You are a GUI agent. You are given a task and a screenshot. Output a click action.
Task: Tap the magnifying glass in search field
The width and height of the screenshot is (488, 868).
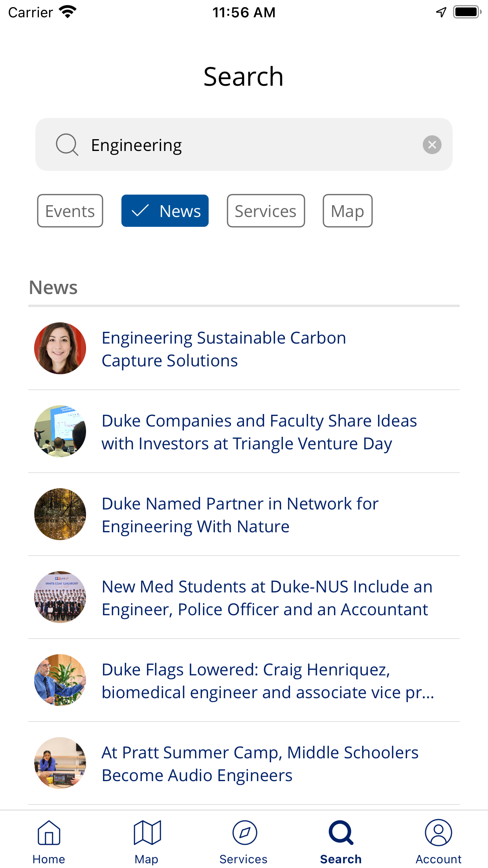pyautogui.click(x=67, y=145)
